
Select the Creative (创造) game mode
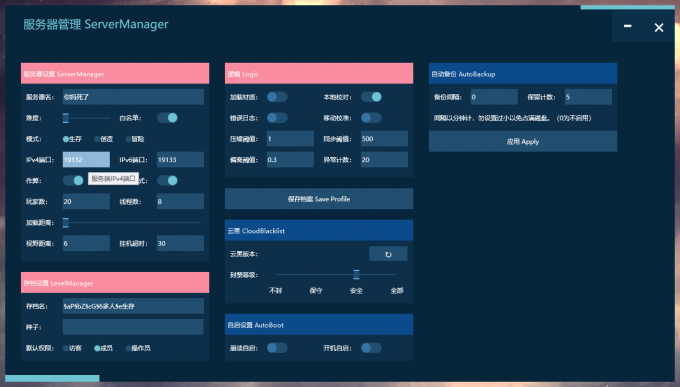coord(104,139)
